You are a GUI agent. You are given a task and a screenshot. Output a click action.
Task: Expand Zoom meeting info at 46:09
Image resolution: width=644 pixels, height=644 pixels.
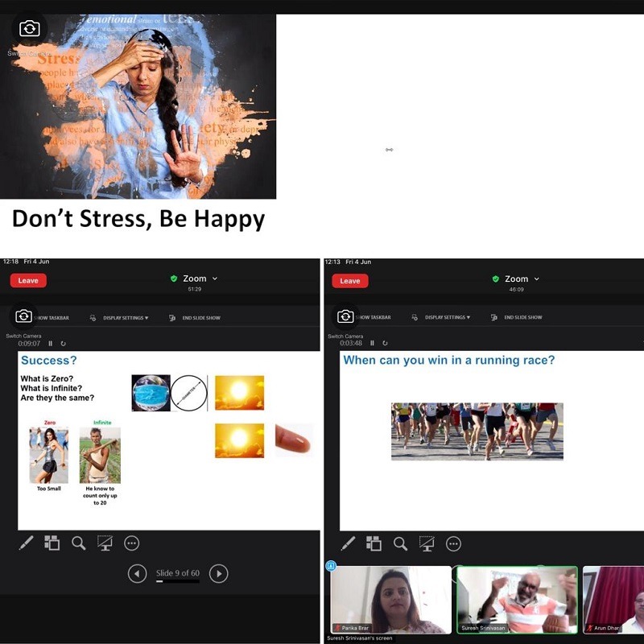(x=517, y=279)
